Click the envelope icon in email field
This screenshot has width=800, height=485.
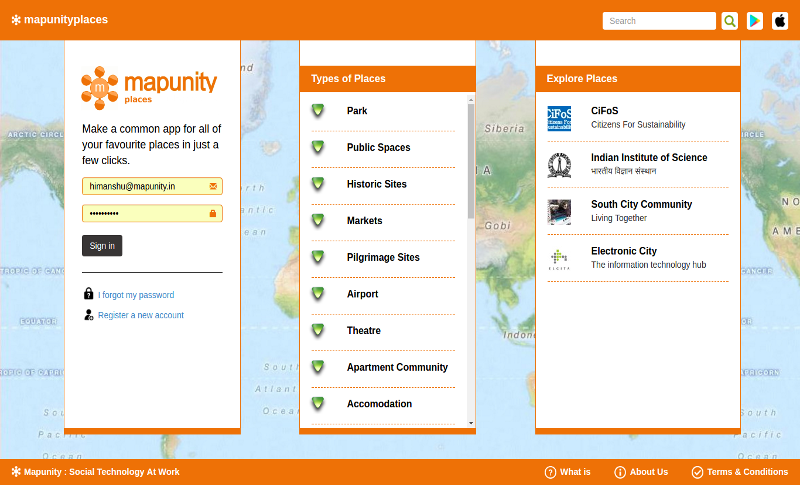point(213,186)
